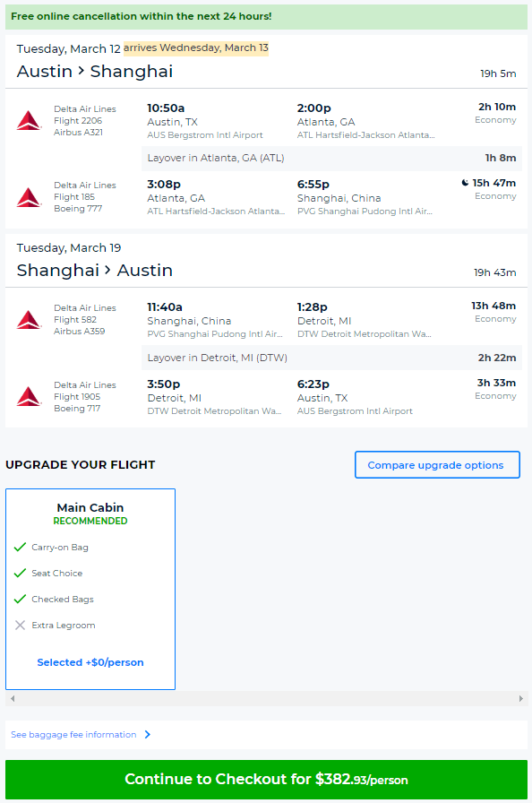Screen dimensions: 532x803
Task: Click the Delta logo for Flight 1905
Action: pyautogui.click(x=29, y=396)
